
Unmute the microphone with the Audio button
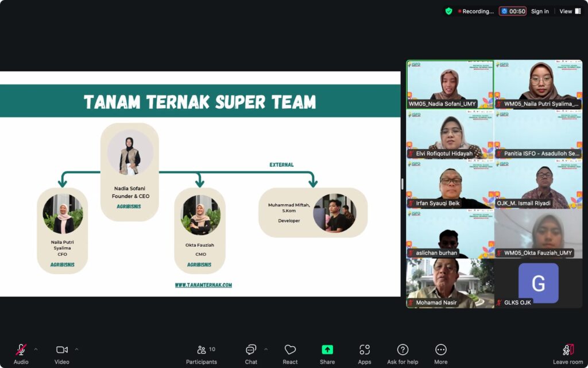tap(21, 354)
